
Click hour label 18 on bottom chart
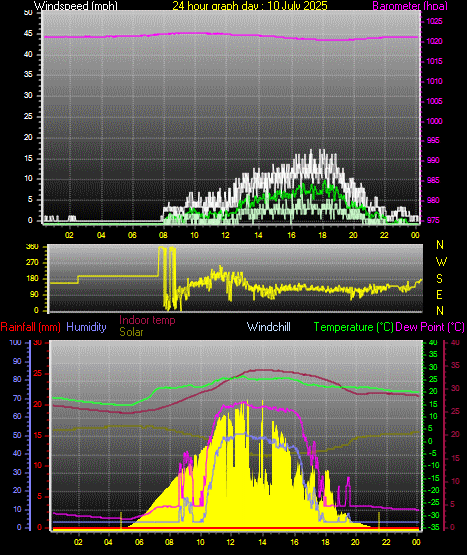click(x=325, y=542)
